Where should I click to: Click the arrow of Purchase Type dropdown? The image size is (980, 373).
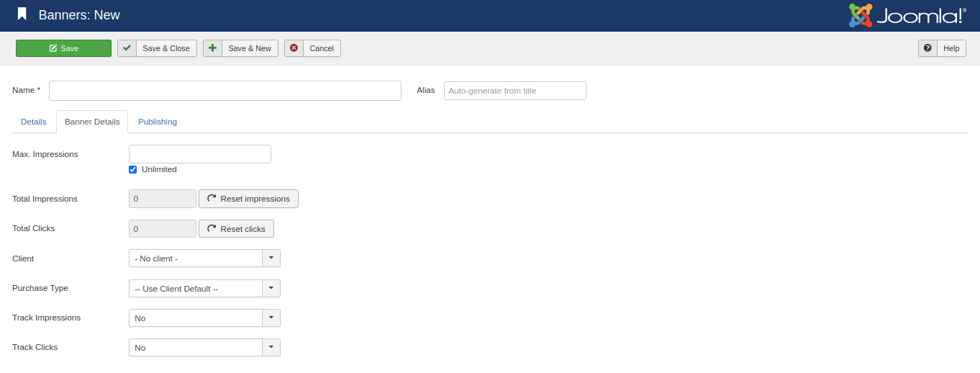[271, 289]
